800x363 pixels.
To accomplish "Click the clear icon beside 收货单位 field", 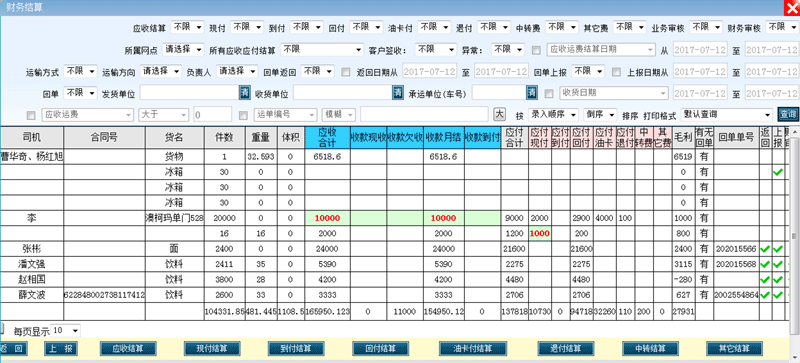I will tap(398, 93).
